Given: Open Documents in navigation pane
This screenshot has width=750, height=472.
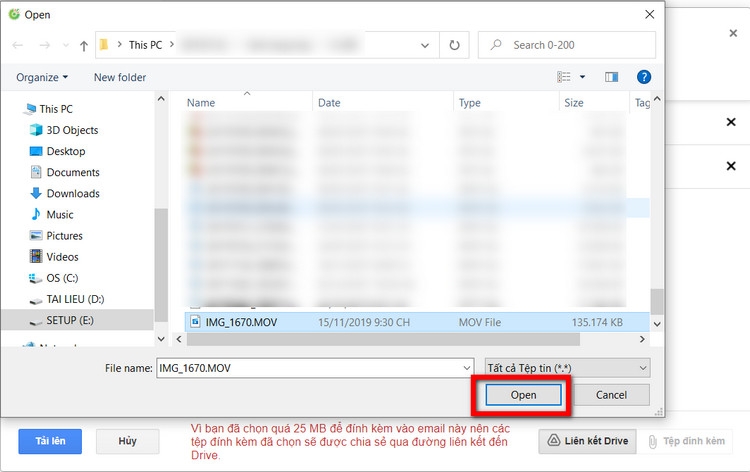Looking at the screenshot, I should [73, 172].
